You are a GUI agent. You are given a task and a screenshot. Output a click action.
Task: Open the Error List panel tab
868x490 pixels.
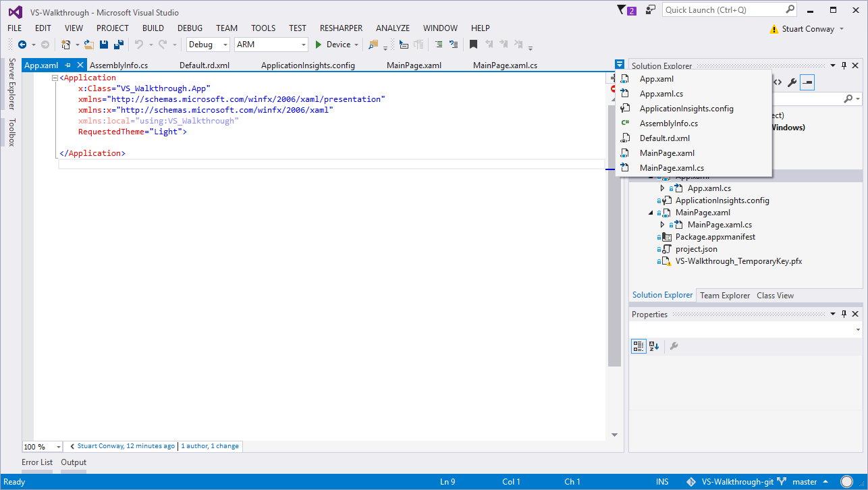click(37, 462)
